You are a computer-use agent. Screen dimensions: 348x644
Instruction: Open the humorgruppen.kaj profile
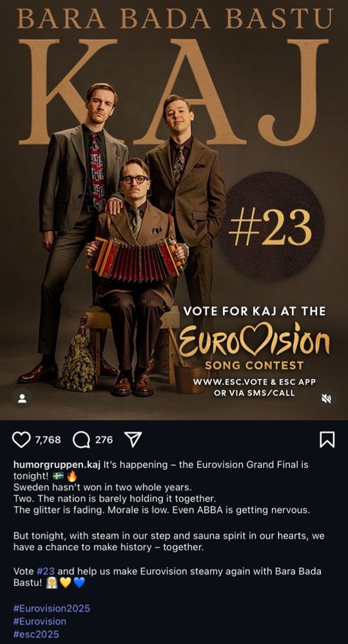tap(57, 465)
